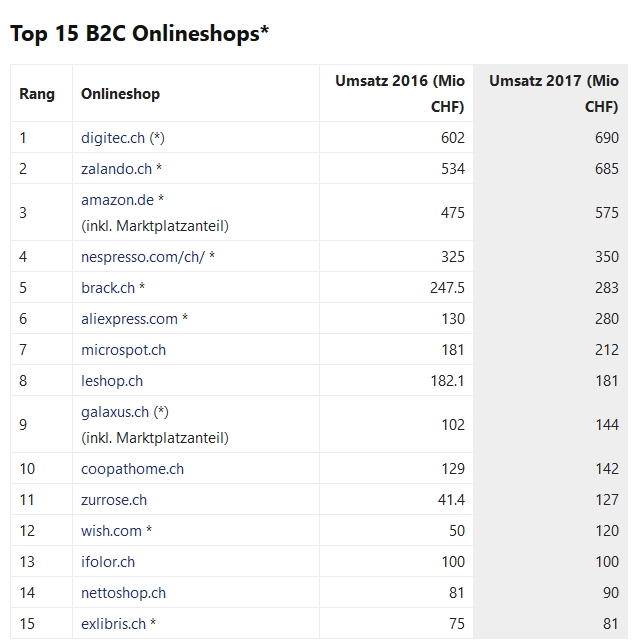Open the aliexpress.com link
Screen dimensions: 633x642
click(129, 319)
